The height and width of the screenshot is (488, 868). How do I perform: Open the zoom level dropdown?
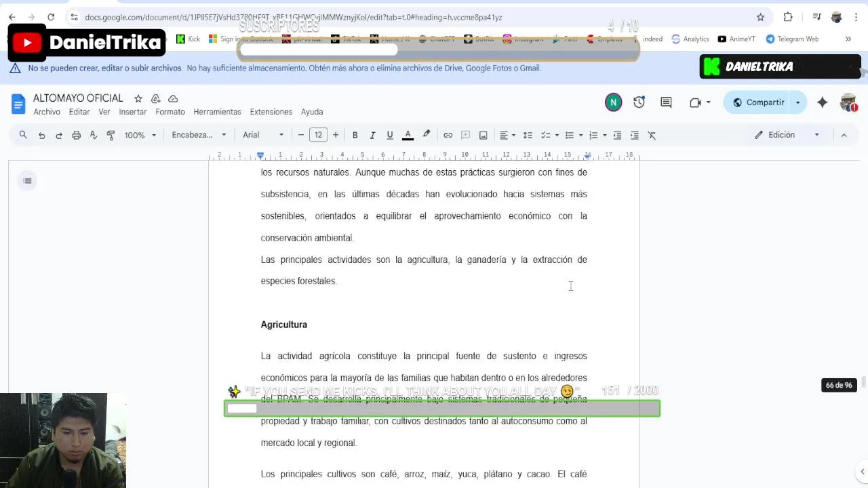140,135
